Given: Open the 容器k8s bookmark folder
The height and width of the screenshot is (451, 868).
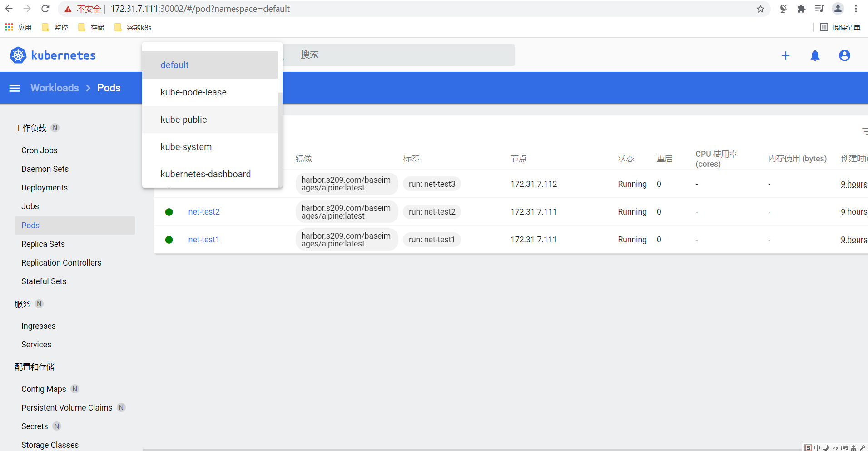Looking at the screenshot, I should [133, 27].
